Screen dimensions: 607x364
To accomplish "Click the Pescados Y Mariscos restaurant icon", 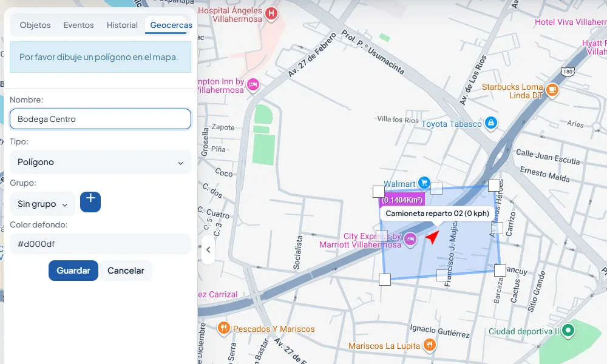I will click(x=224, y=328).
